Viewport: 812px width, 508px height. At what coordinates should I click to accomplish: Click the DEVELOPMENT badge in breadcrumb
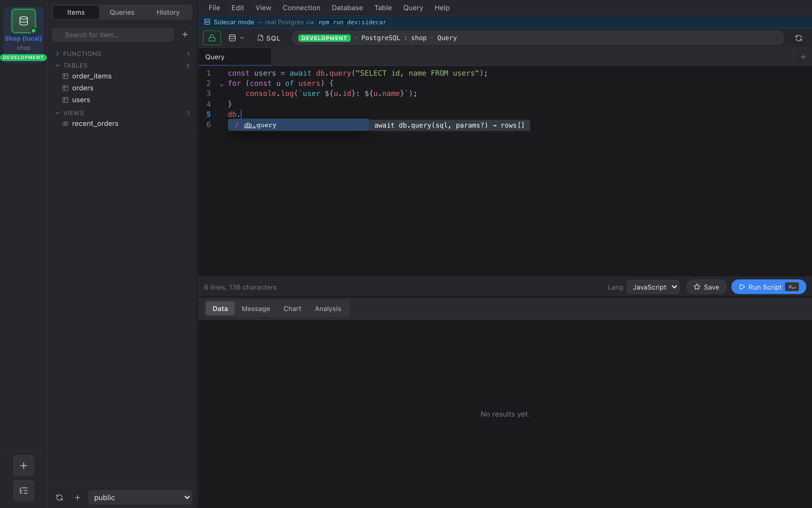tap(324, 38)
